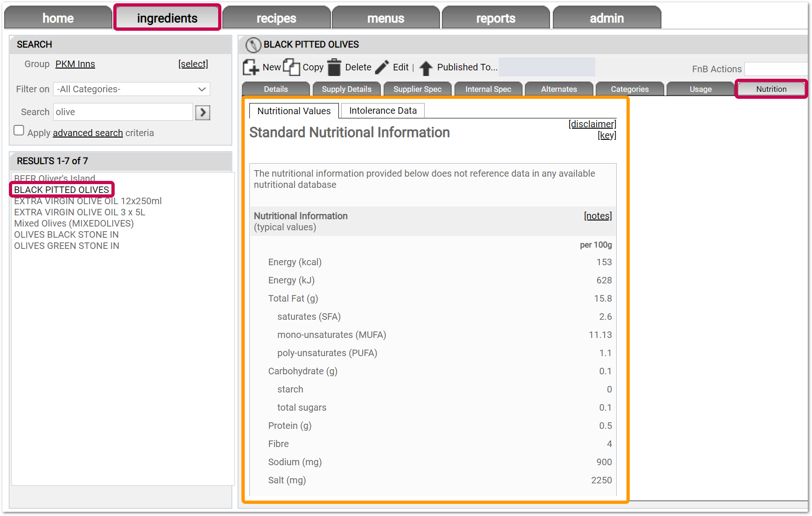Click the Total Fat (g) row label
The image size is (812, 516).
coord(293,298)
